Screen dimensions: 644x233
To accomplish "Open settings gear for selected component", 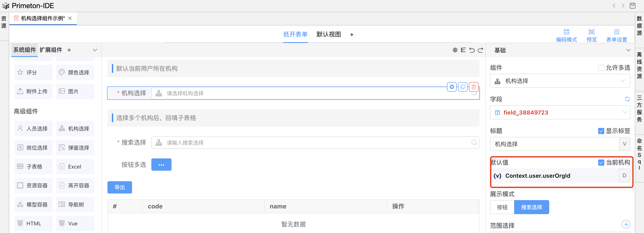I will point(452,87).
